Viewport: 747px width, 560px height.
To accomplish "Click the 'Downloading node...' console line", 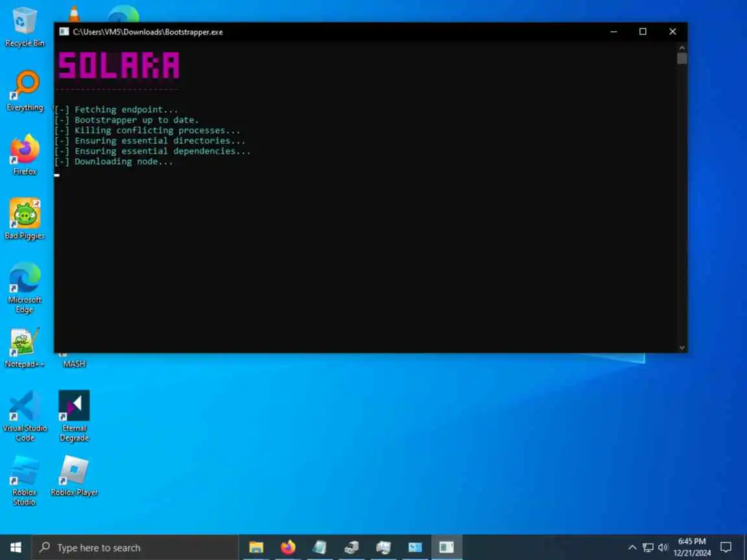I will 113,161.
